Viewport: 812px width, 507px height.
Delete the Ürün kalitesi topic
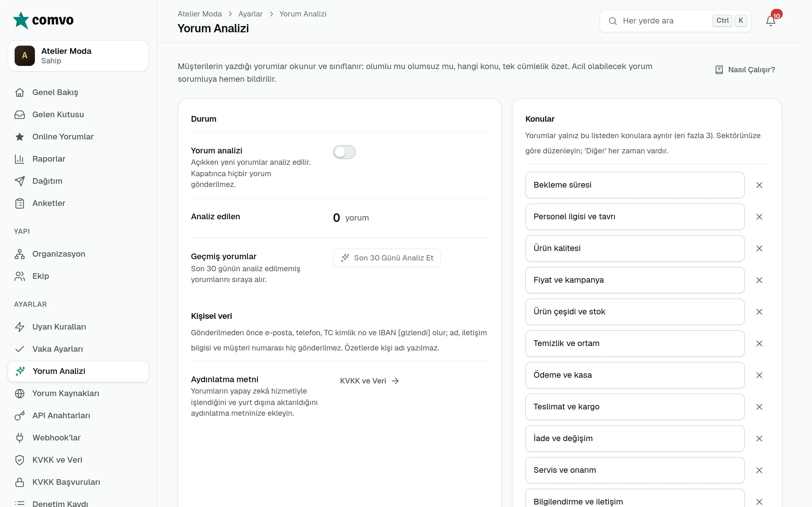759,248
